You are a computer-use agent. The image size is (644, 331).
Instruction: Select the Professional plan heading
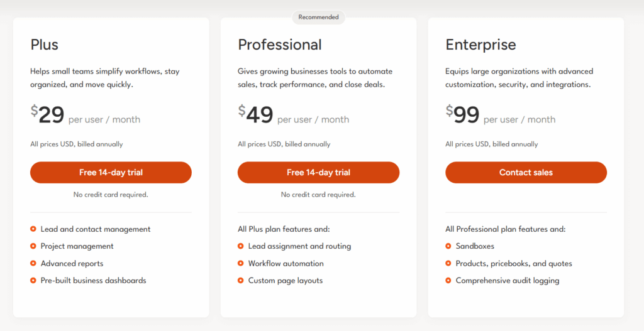pyautogui.click(x=280, y=45)
